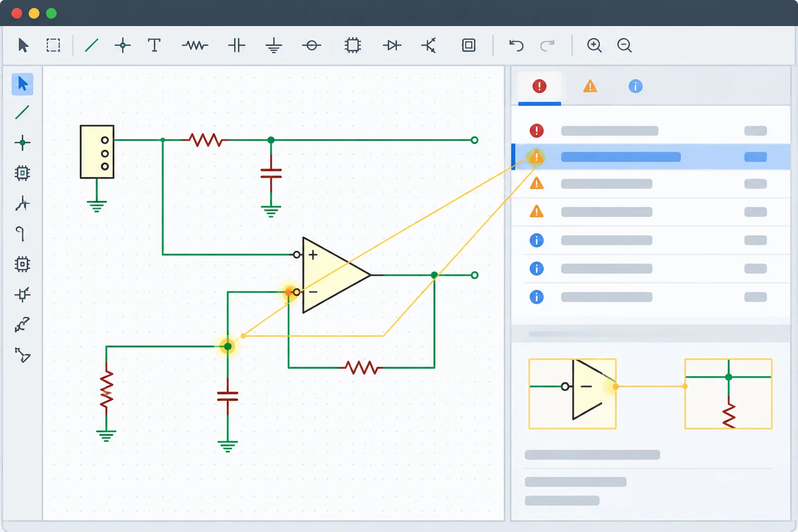Click the feedback resistor below the op-amp
Viewport: 798px width, 532px height.
pos(362,368)
